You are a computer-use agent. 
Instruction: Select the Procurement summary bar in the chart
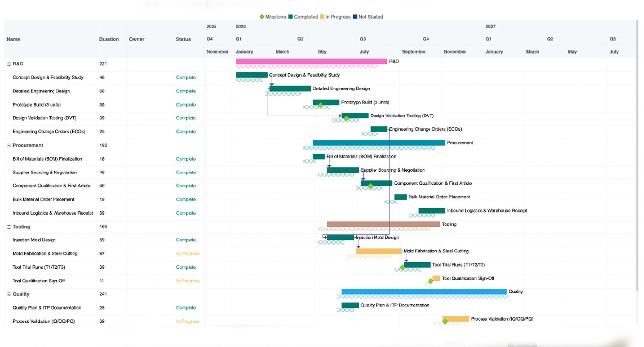click(x=379, y=143)
